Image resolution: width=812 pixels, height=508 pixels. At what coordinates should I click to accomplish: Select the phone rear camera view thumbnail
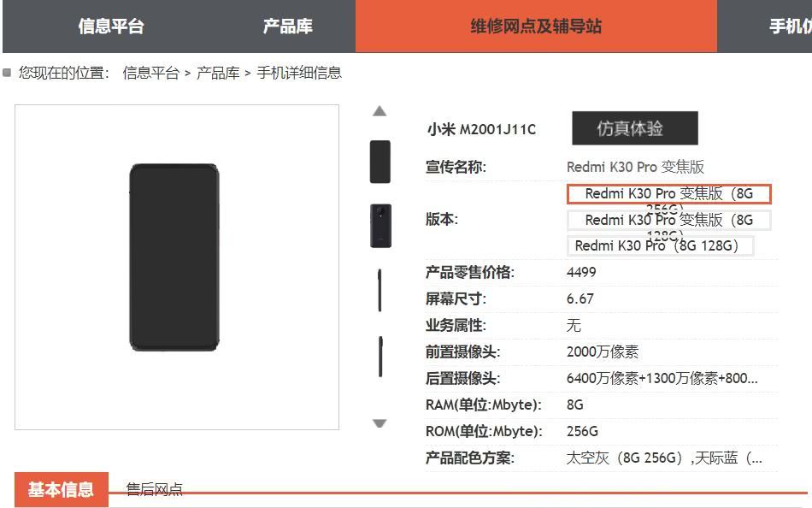(x=380, y=222)
